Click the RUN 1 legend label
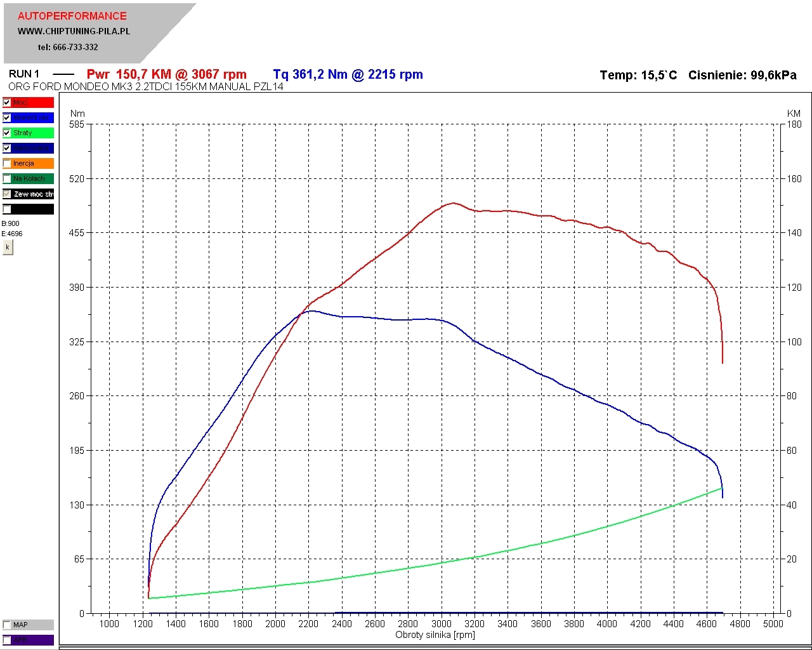This screenshot has height=650, width=812. (x=24, y=74)
